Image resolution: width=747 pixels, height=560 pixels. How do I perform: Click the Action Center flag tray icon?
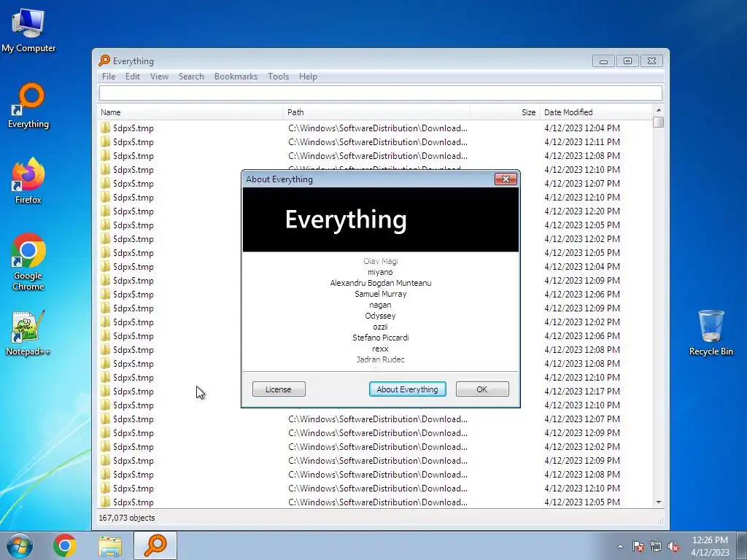[x=638, y=546]
